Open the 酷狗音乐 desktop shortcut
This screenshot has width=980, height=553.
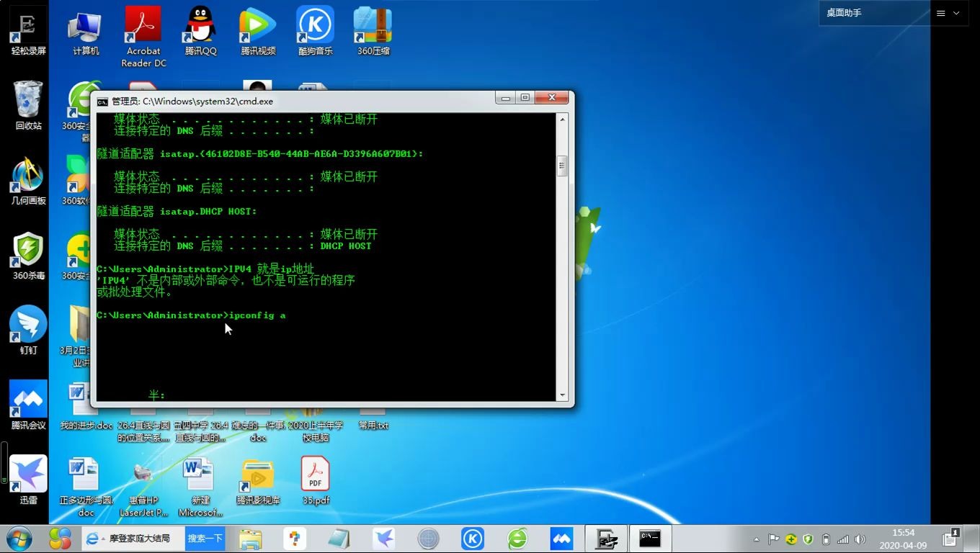pyautogui.click(x=316, y=32)
